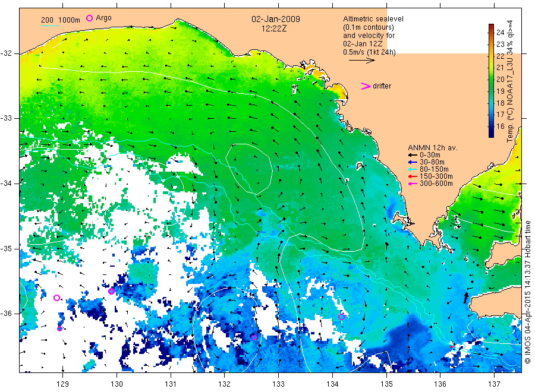
Task: Click the Argo float marker near 132.6E 36.4S
Action: tap(254, 337)
